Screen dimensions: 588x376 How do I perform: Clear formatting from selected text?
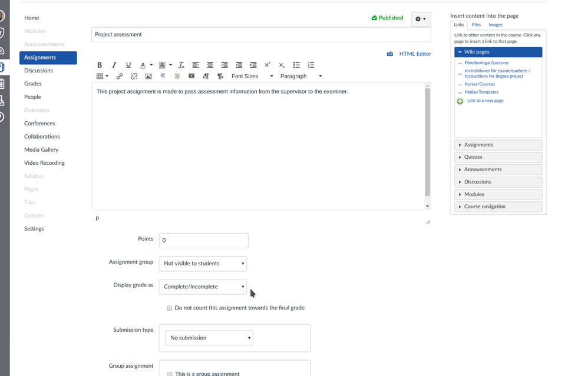(181, 65)
